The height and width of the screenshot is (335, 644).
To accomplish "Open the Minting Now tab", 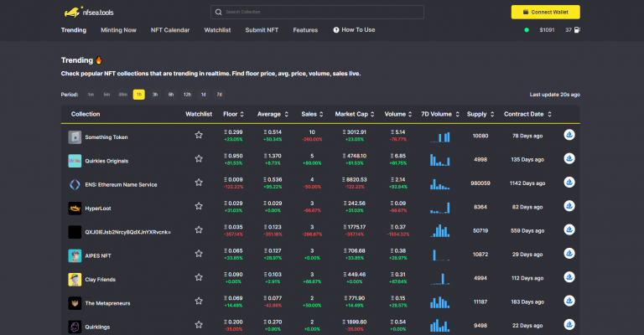I will [118, 30].
